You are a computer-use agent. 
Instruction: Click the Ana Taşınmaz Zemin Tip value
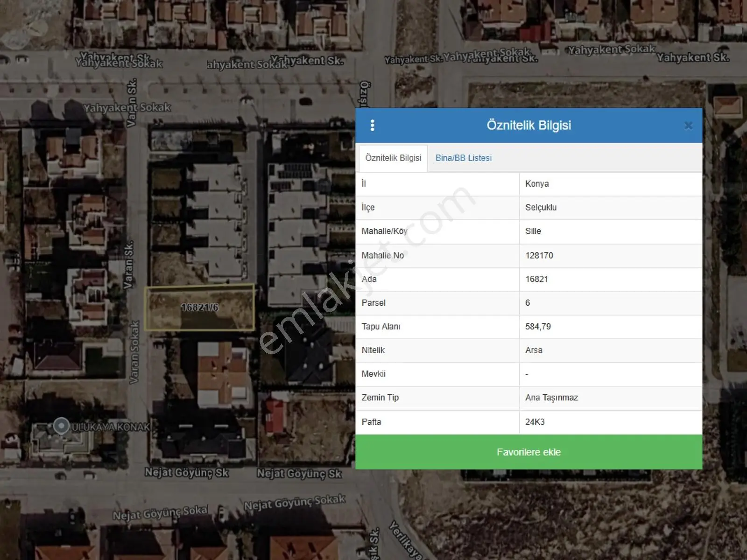551,398
